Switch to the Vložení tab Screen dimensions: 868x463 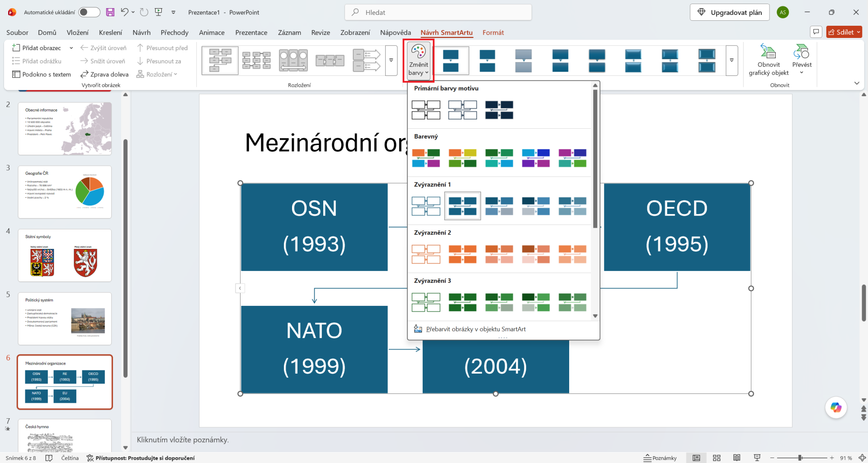pos(78,33)
